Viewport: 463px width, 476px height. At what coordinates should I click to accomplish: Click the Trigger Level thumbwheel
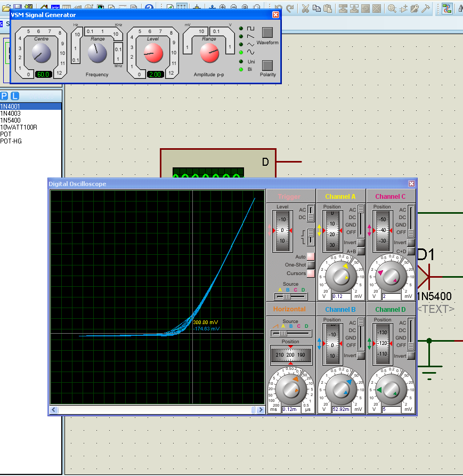click(x=282, y=231)
